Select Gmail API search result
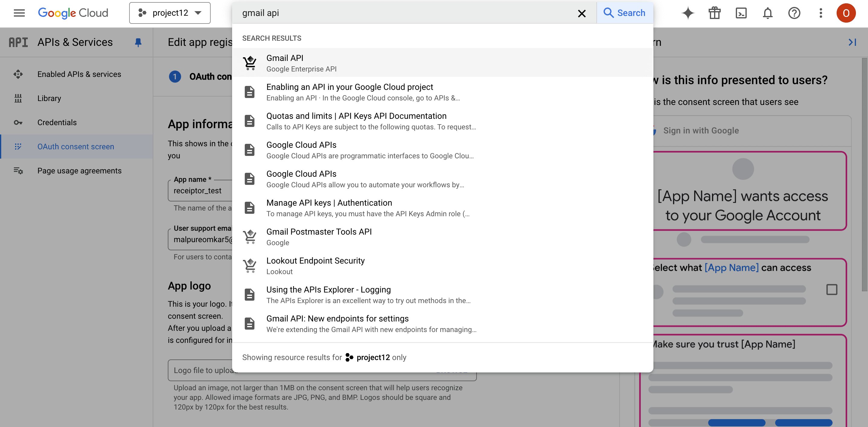868x427 pixels. (x=442, y=63)
